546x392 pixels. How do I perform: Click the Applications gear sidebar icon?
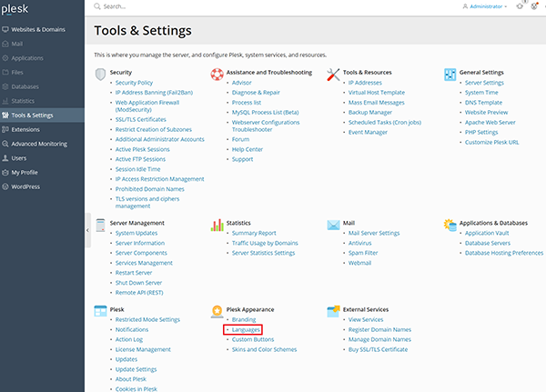[5, 58]
